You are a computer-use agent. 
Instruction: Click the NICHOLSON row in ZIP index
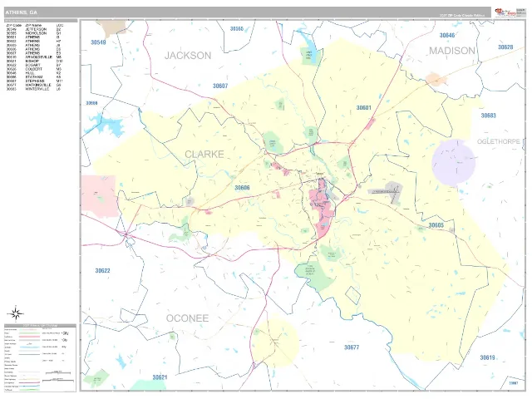(x=34, y=33)
